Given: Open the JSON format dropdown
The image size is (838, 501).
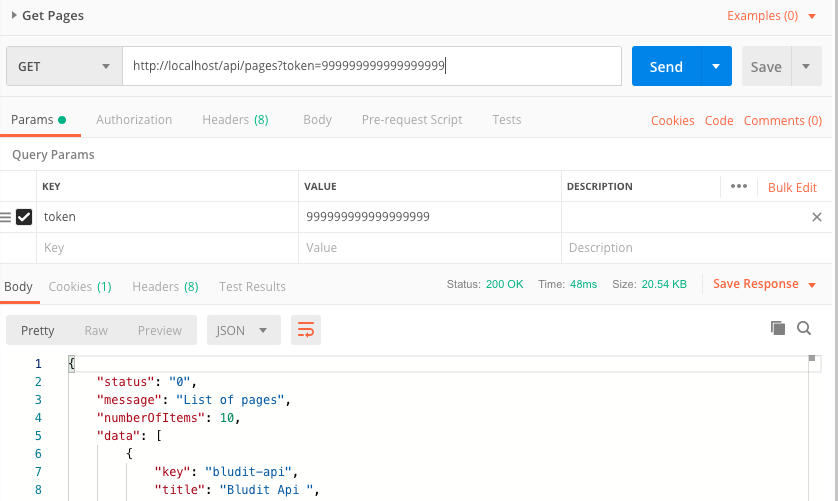Looking at the screenshot, I should (x=244, y=330).
